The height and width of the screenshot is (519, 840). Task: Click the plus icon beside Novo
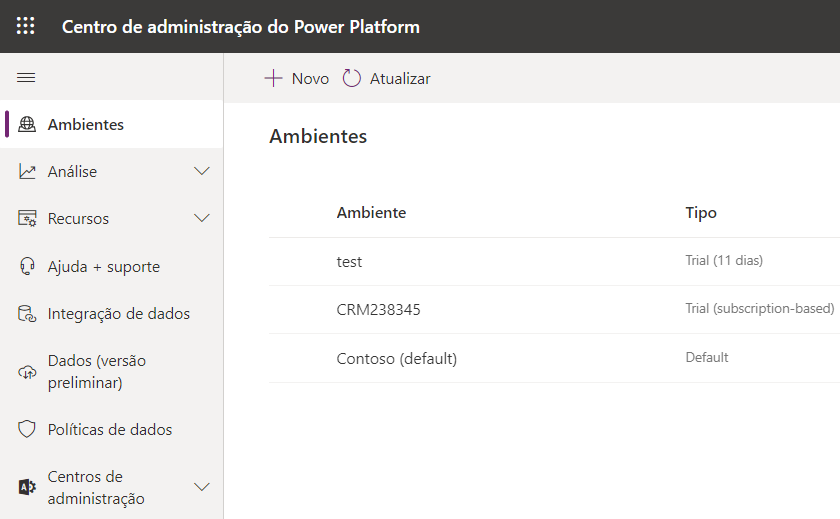(x=273, y=78)
